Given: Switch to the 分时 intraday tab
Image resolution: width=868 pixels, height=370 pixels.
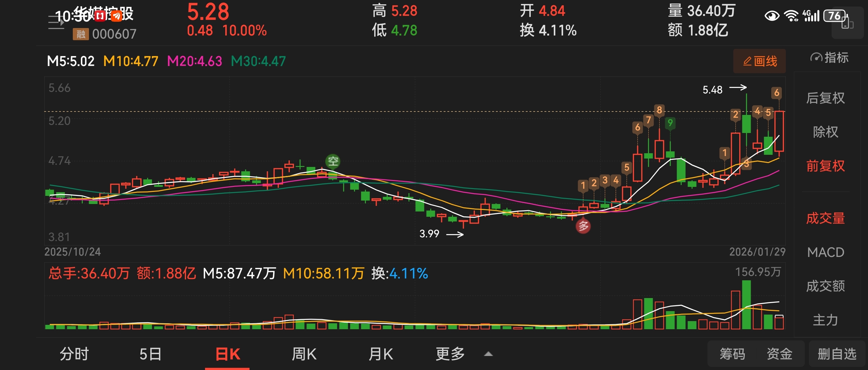Looking at the screenshot, I should [x=74, y=354].
